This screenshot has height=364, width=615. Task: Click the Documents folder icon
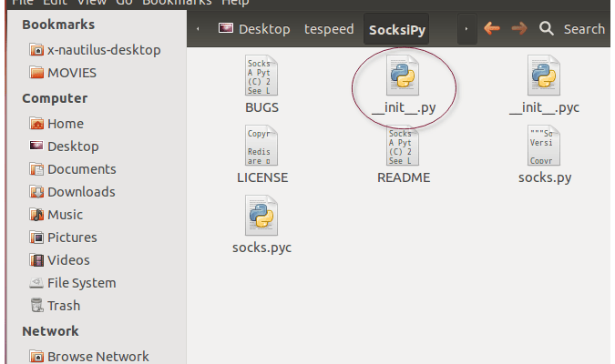point(36,169)
